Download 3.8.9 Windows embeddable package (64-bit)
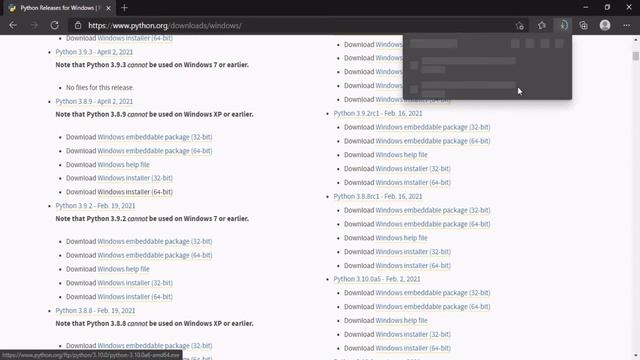This screenshot has width=640, height=360. [155, 151]
